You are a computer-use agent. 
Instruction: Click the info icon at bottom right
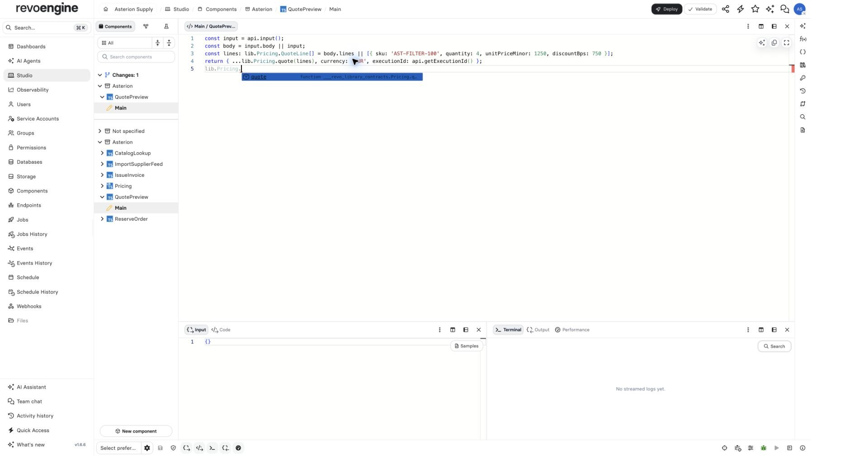(x=802, y=448)
